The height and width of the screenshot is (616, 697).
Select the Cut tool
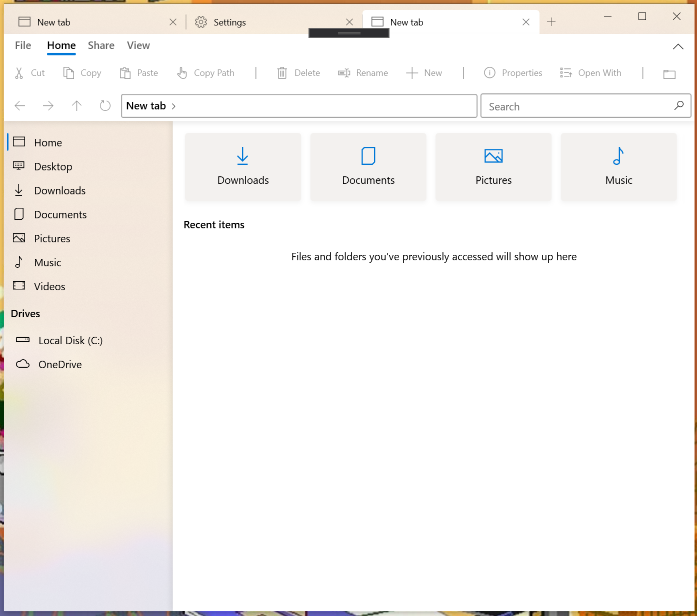click(x=29, y=72)
